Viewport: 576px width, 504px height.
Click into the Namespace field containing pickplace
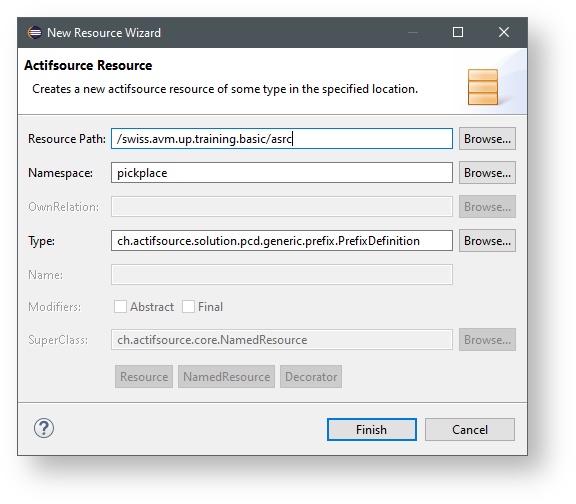pyautogui.click(x=282, y=173)
